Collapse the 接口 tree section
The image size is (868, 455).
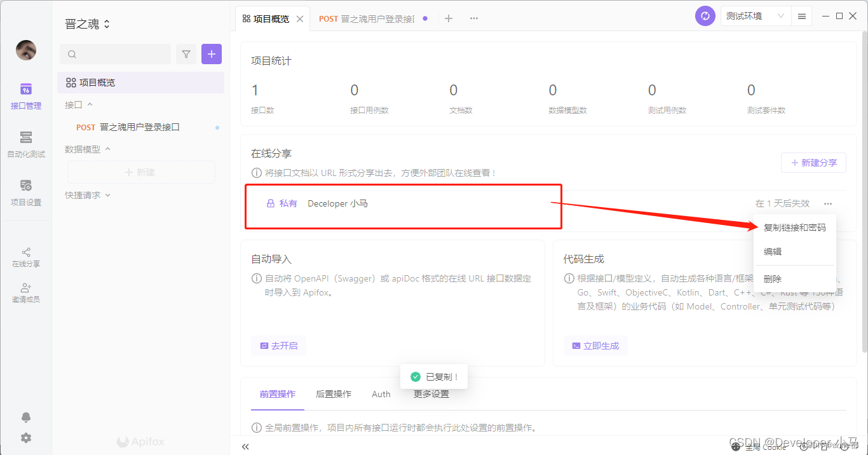click(x=79, y=104)
